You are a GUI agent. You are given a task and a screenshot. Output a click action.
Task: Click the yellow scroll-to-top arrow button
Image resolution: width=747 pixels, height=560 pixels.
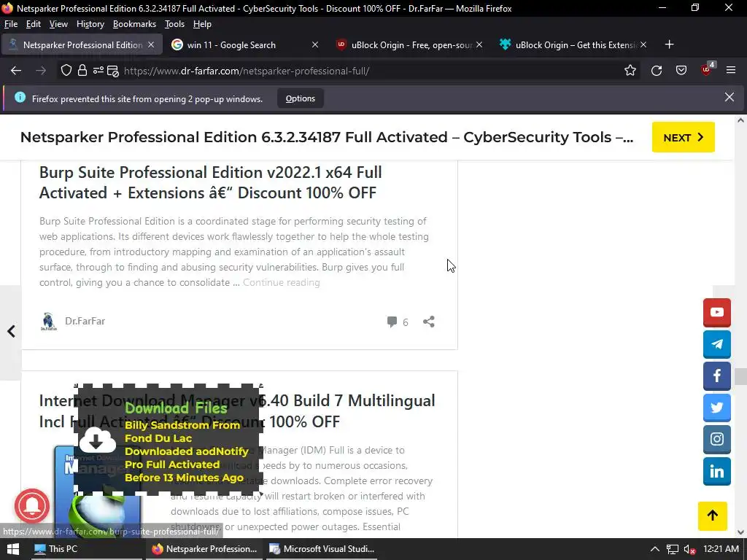coord(712,516)
